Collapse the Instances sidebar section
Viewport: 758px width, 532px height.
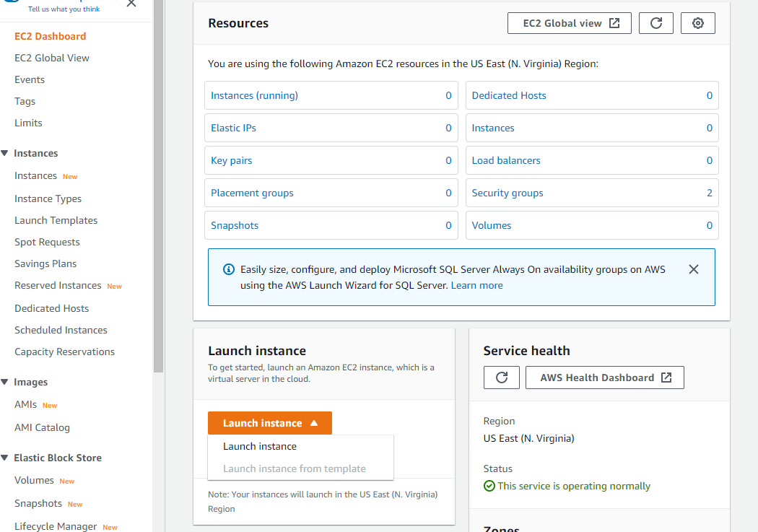point(5,153)
